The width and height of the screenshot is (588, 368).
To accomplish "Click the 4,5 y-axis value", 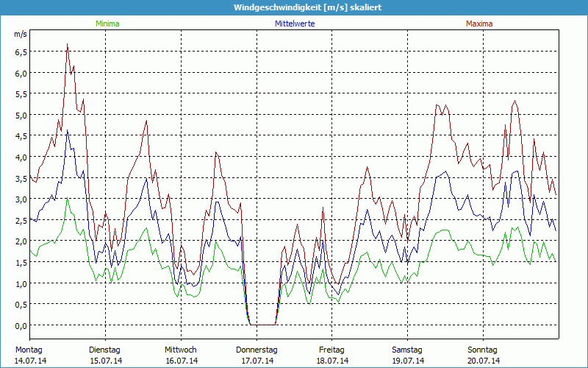I will coord(21,136).
